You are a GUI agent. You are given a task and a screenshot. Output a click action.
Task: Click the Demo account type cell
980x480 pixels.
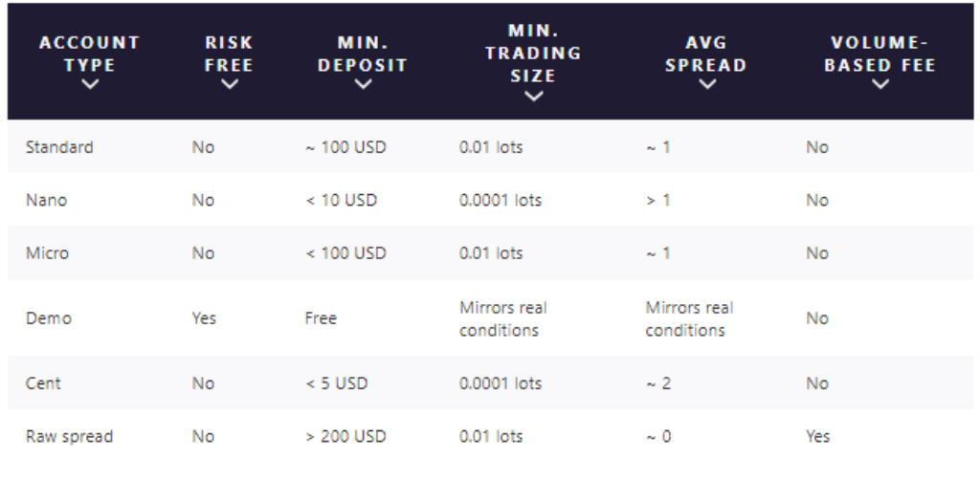(x=48, y=317)
